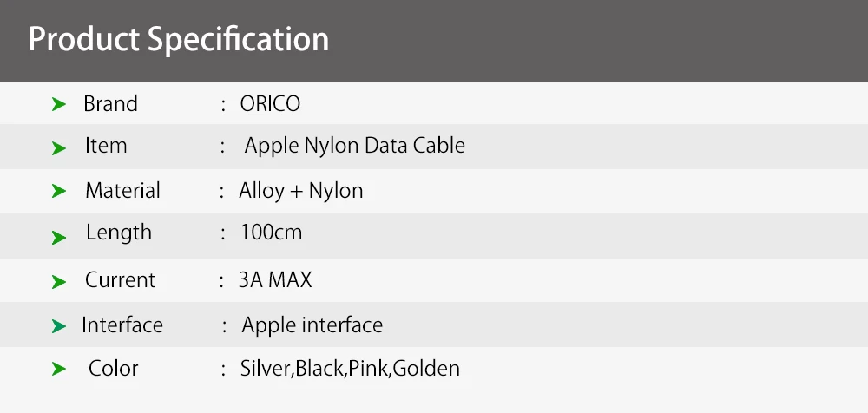
Task: Select the Current label
Action: point(120,280)
